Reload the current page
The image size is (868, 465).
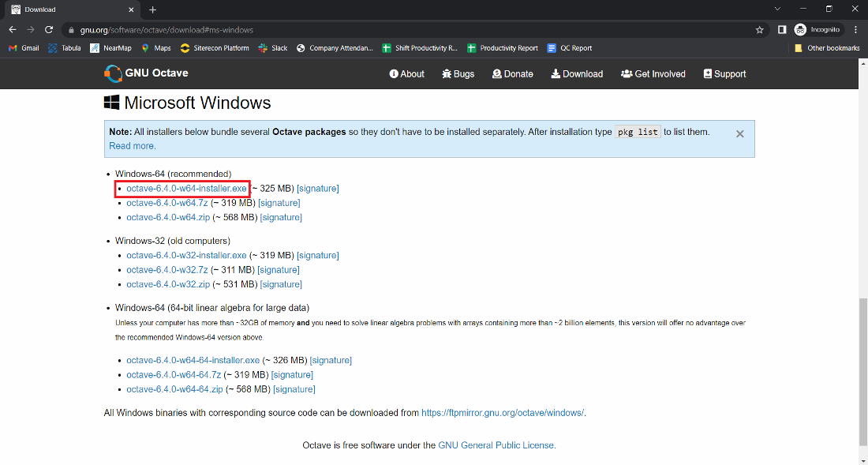49,30
